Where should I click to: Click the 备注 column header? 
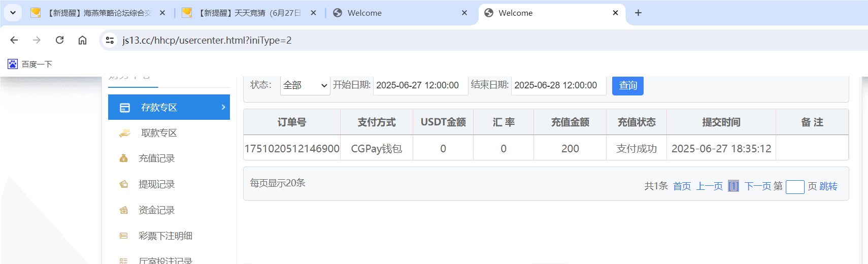812,122
